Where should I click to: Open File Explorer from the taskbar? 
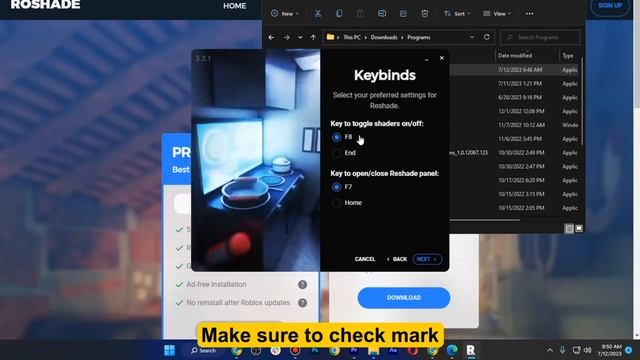click(373, 350)
